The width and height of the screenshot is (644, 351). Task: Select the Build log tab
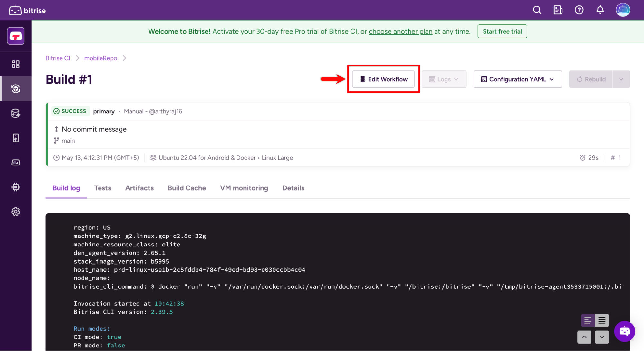coord(66,188)
